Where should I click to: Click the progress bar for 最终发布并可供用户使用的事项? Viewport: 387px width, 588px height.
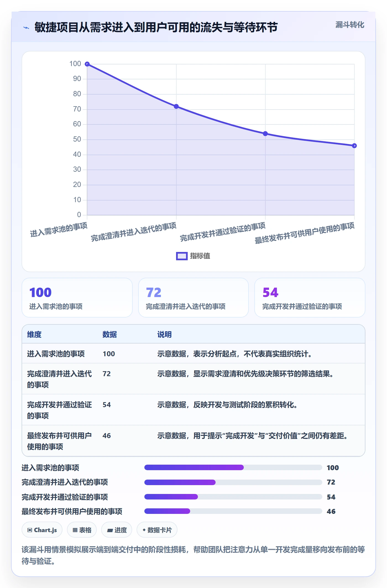point(233,511)
